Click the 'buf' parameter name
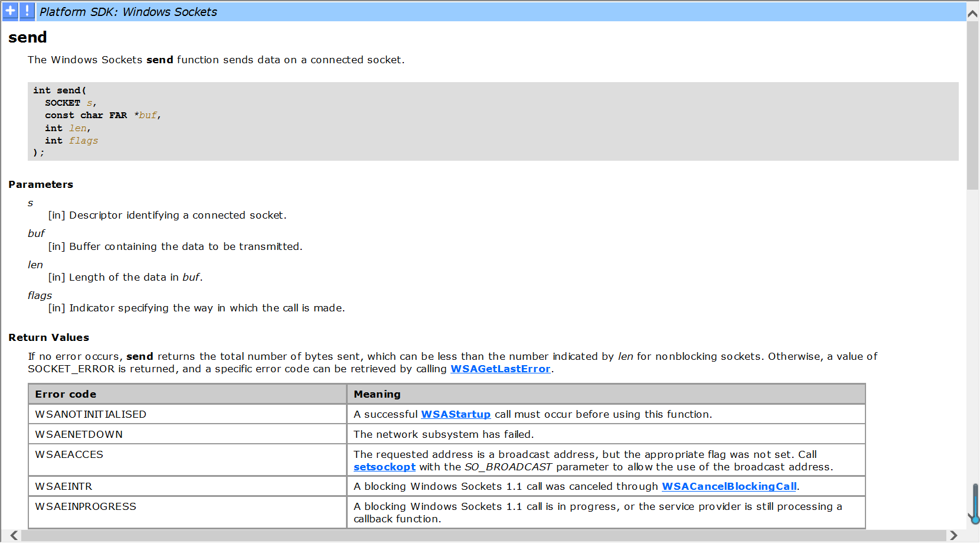The width and height of the screenshot is (980, 543). (37, 233)
